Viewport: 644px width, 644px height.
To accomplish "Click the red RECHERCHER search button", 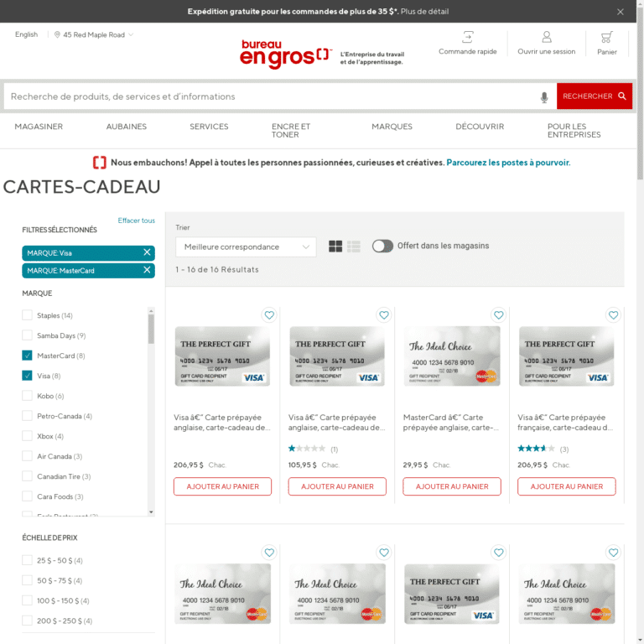I will coord(594,96).
